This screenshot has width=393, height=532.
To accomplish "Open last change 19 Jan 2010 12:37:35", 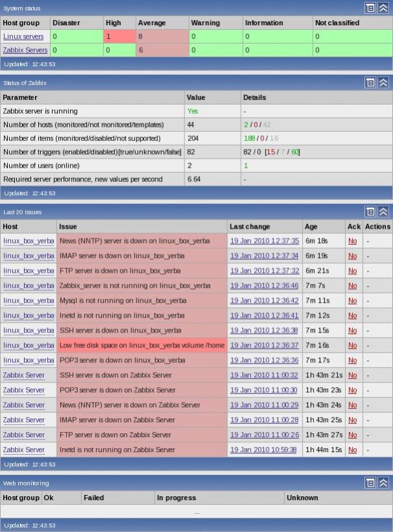I will pos(264,241).
